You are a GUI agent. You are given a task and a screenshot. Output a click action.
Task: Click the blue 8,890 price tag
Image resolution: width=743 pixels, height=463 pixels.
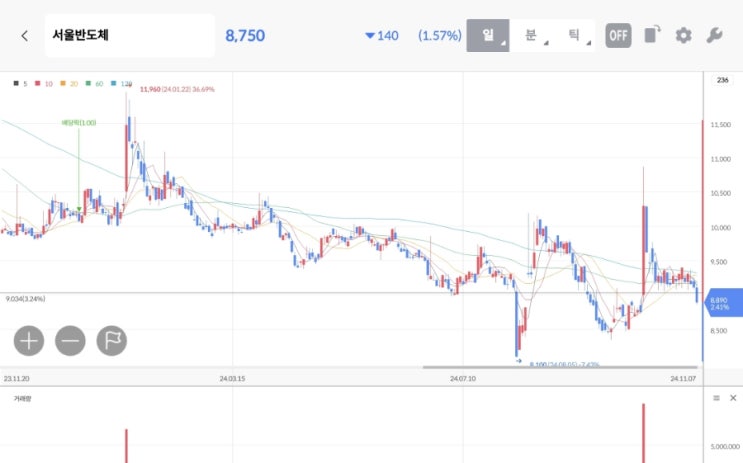coord(724,304)
